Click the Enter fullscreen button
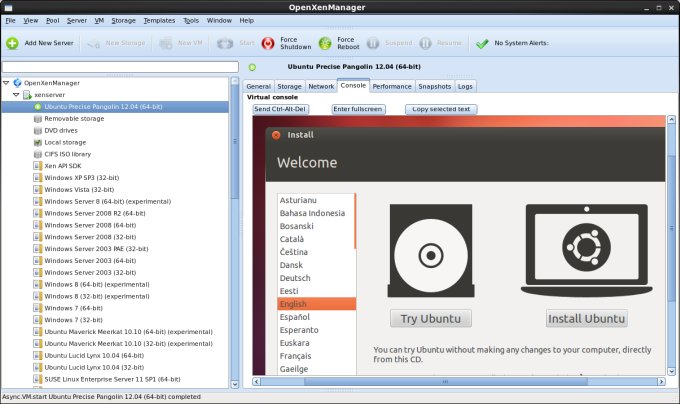 358,109
